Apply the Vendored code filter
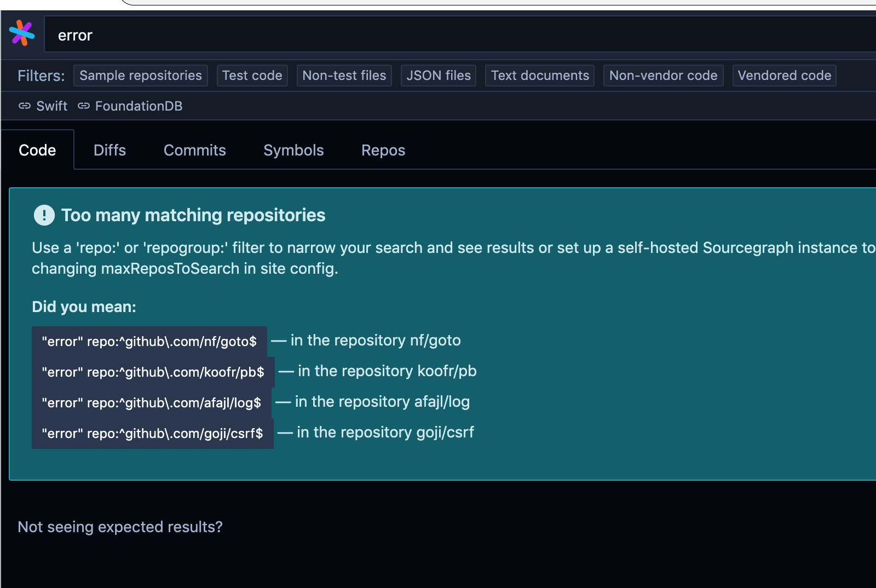Image resolution: width=876 pixels, height=588 pixels. [x=784, y=76]
